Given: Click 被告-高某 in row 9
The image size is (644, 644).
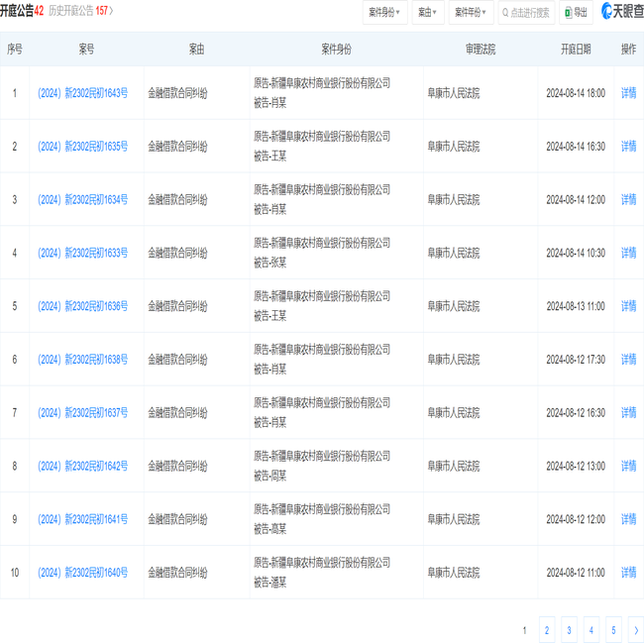Looking at the screenshot, I should click(x=269, y=529).
